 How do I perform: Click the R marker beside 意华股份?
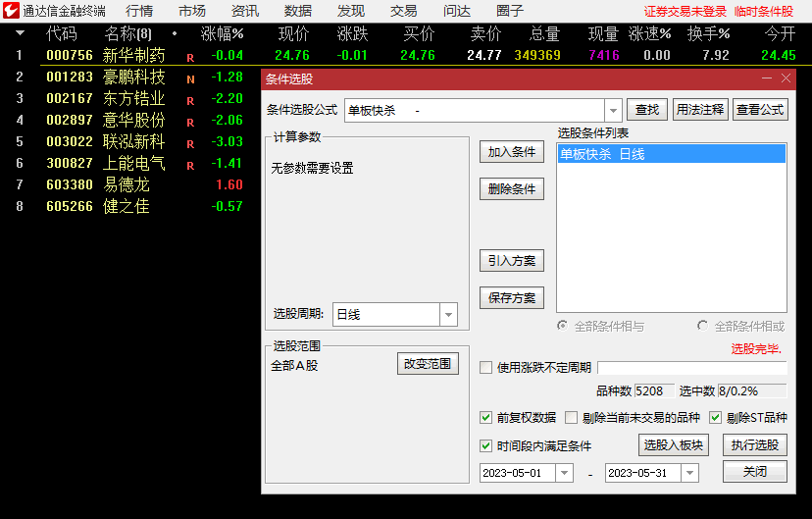click(190, 123)
